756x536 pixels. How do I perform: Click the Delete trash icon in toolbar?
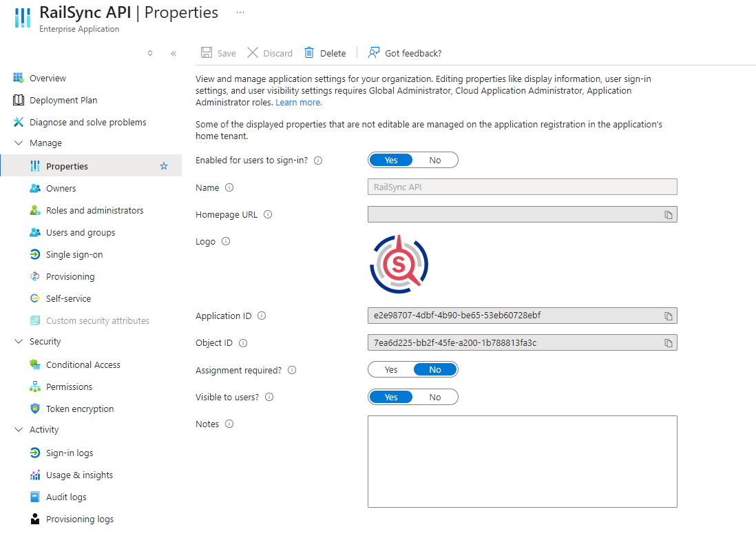click(x=310, y=53)
